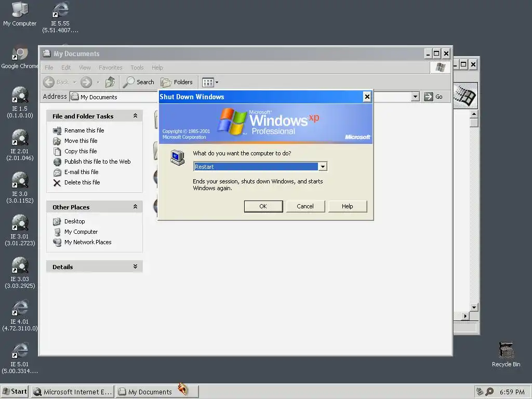This screenshot has width=532, height=399.
Task: Click scroll-up arrow in the background window
Action: tap(474, 114)
